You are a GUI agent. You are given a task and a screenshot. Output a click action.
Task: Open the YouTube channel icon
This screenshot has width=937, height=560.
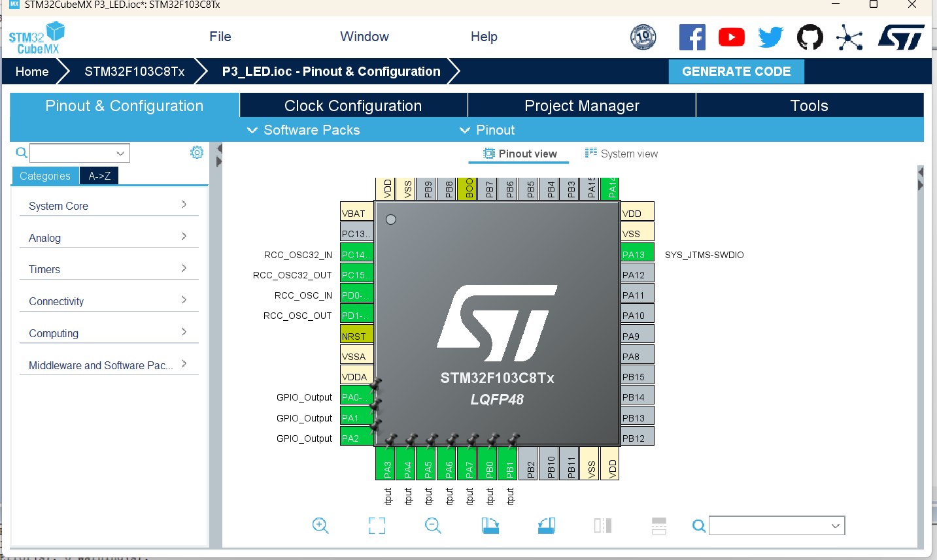[x=731, y=37]
